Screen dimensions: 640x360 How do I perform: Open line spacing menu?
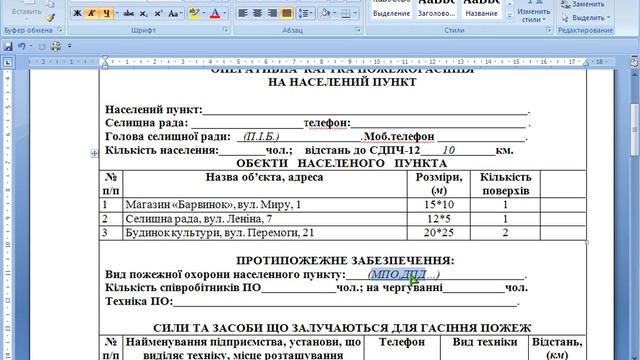(x=305, y=13)
